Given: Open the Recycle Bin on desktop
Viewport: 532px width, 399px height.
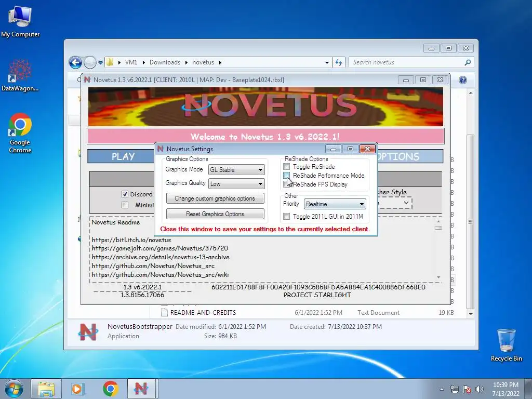Looking at the screenshot, I should point(506,344).
